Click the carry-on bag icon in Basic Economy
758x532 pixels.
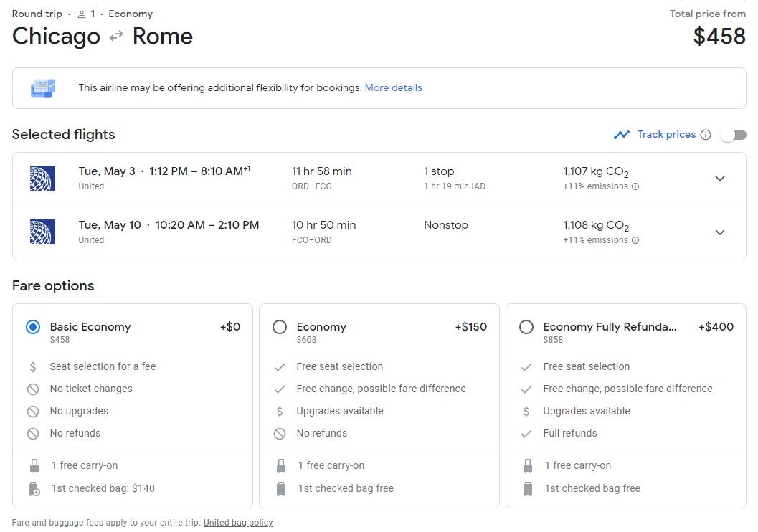pyautogui.click(x=34, y=465)
